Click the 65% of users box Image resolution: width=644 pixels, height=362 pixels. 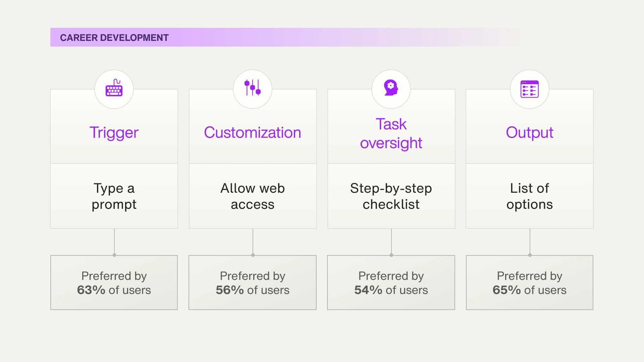530,283
